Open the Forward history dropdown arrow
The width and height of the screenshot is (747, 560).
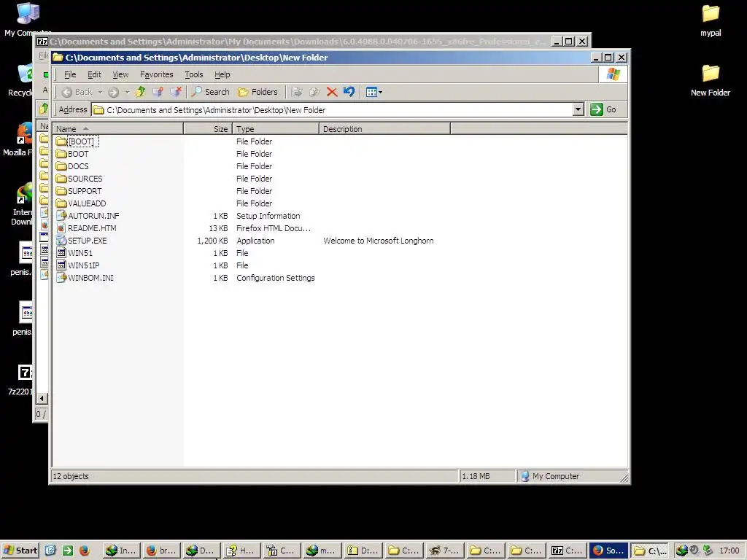click(x=127, y=92)
